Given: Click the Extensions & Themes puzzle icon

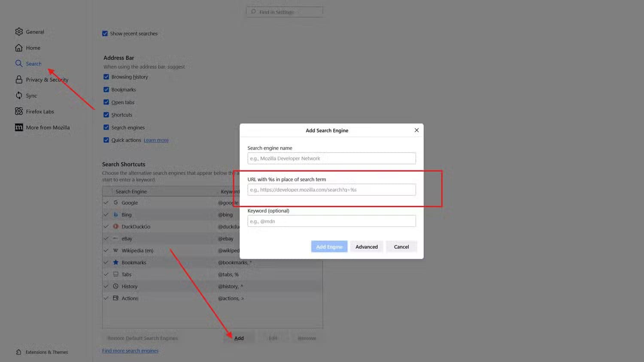Looking at the screenshot, I should pyautogui.click(x=18, y=352).
